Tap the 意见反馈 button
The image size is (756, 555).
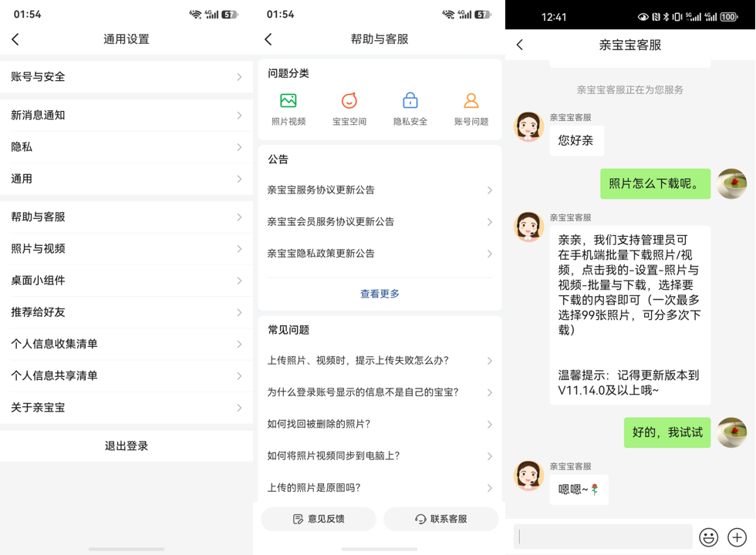[319, 519]
